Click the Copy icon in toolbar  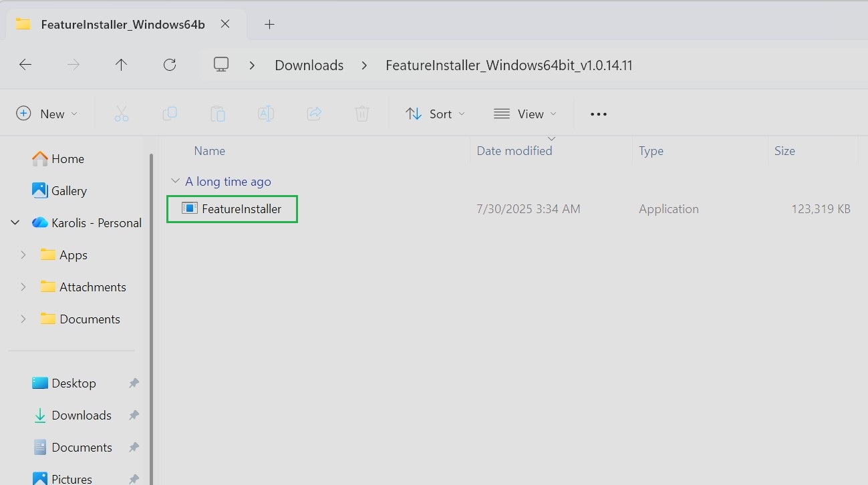click(170, 114)
